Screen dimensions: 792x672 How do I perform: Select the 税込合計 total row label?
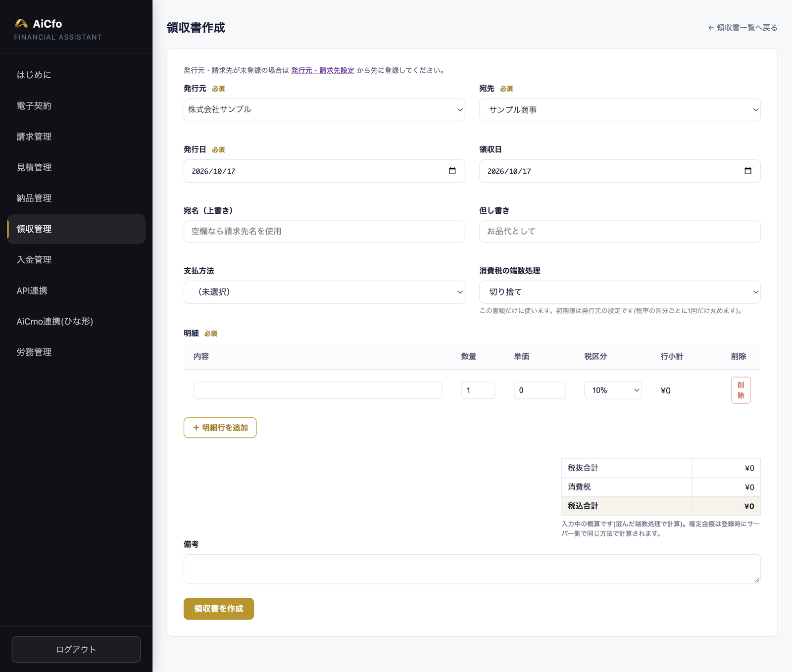point(583,506)
